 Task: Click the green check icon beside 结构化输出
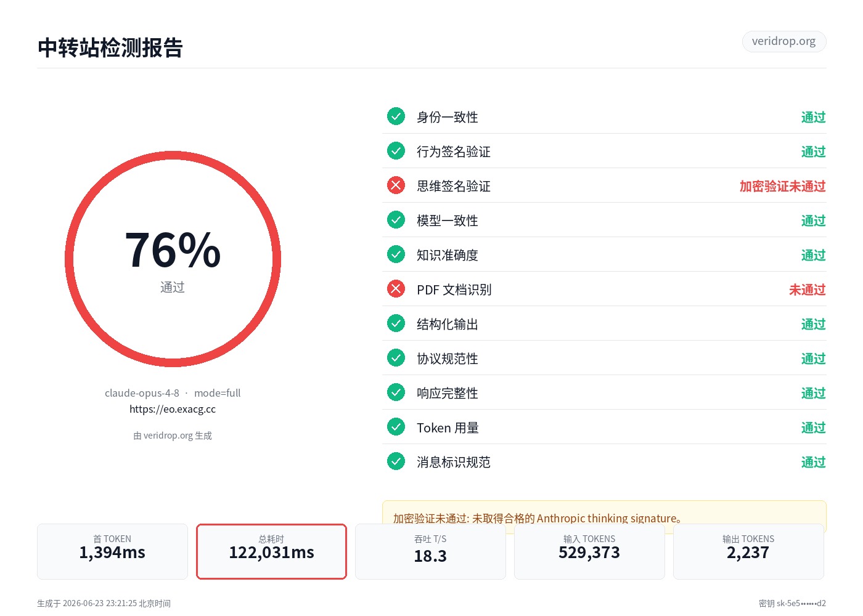click(x=396, y=323)
